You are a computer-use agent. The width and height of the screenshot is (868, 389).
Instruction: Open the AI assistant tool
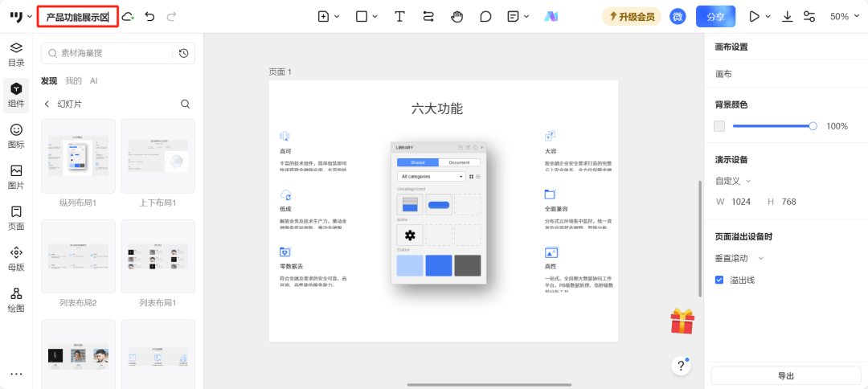551,17
